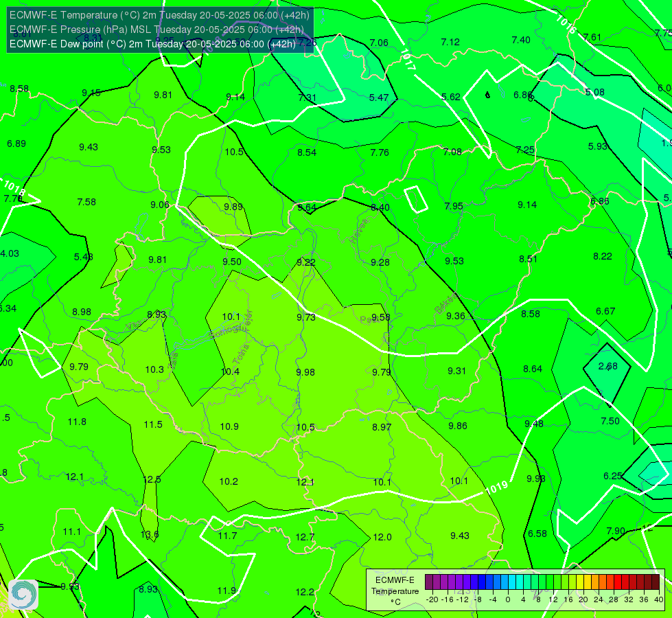Click the 10.4 temperature value

(230, 371)
